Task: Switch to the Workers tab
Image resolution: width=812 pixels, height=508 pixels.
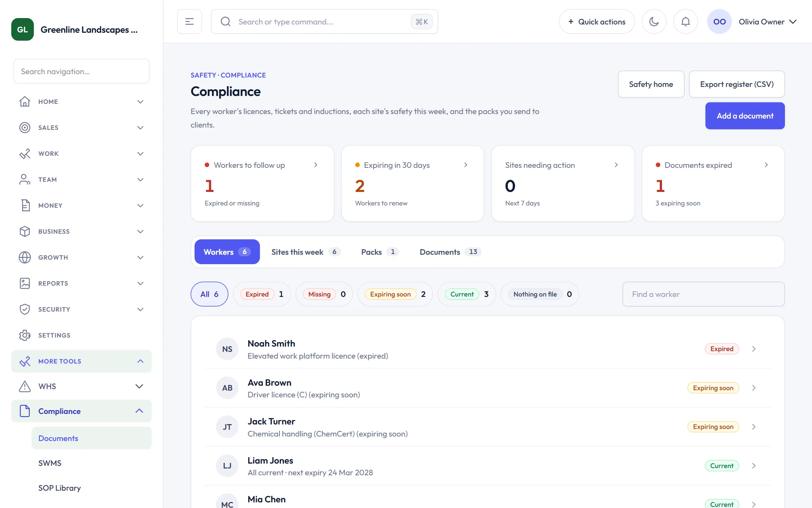Action: [x=227, y=252]
